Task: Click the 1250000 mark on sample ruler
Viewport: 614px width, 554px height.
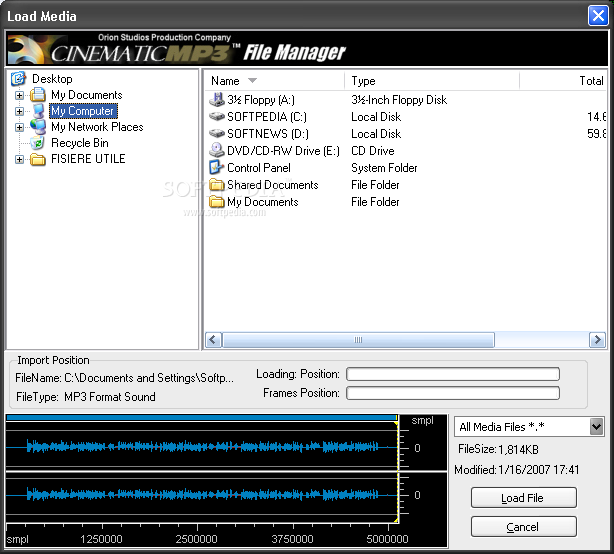Action: 101,539
